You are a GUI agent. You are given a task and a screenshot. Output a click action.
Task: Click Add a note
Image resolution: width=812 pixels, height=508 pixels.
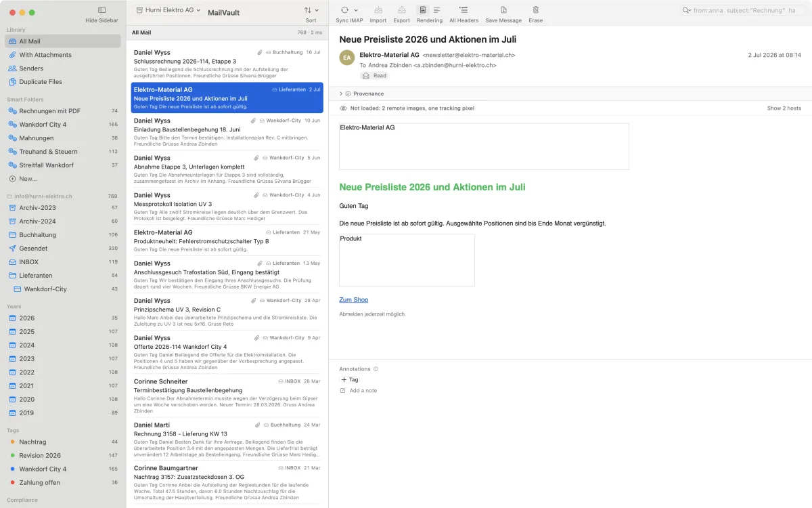pos(359,391)
